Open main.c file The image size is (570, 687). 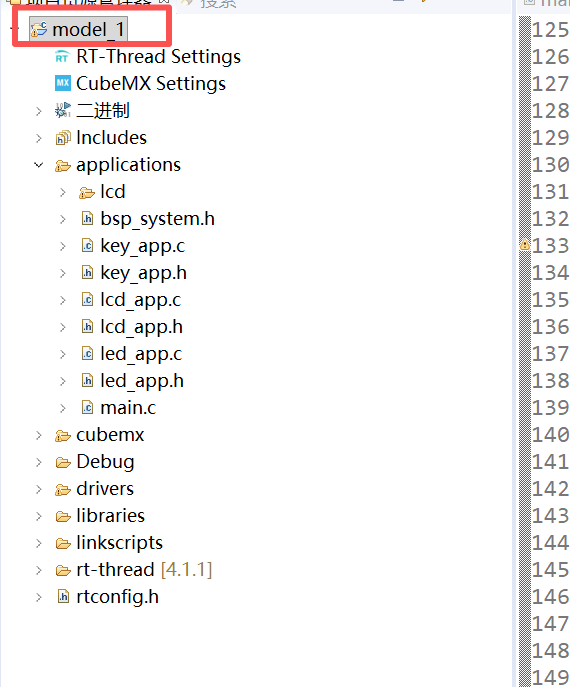click(x=128, y=408)
